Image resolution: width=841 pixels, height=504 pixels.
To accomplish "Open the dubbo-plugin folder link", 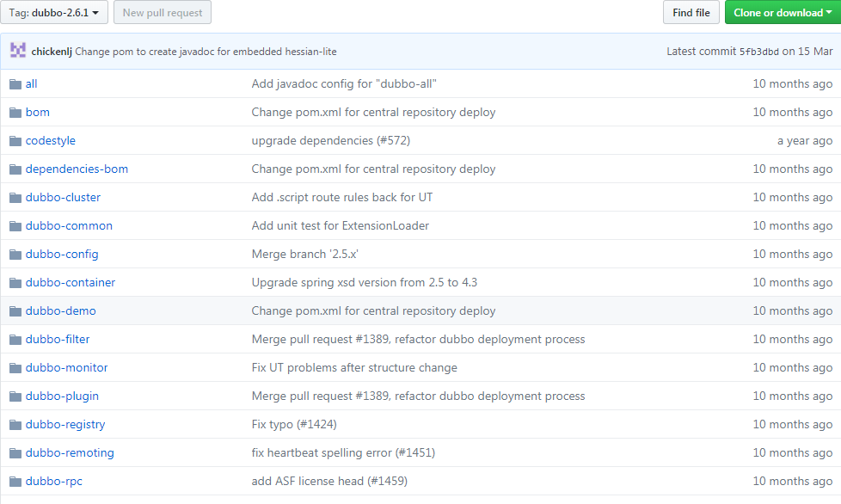I will pyautogui.click(x=62, y=396).
